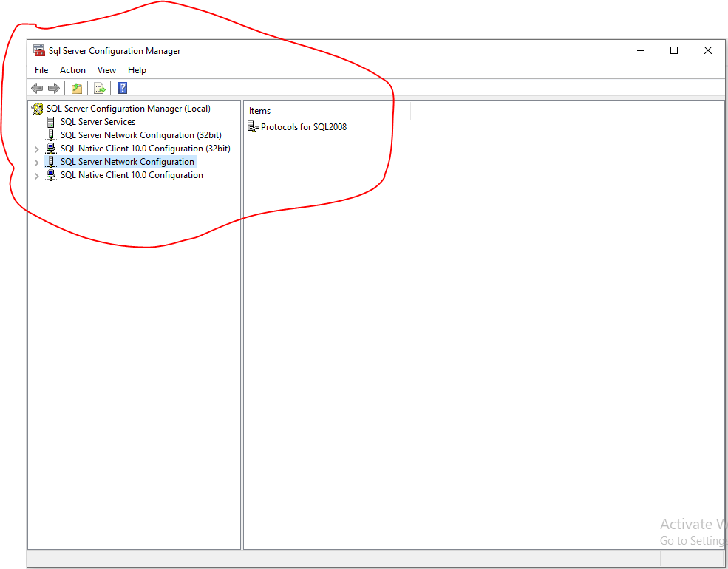Click the Protocols for SQL2008 item icon

click(253, 126)
